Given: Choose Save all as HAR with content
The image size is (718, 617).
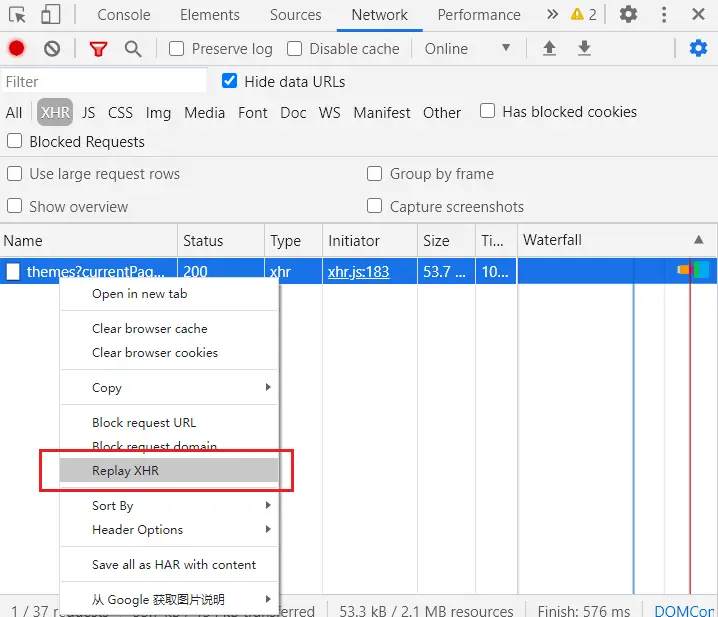Looking at the screenshot, I should pyautogui.click(x=169, y=564).
